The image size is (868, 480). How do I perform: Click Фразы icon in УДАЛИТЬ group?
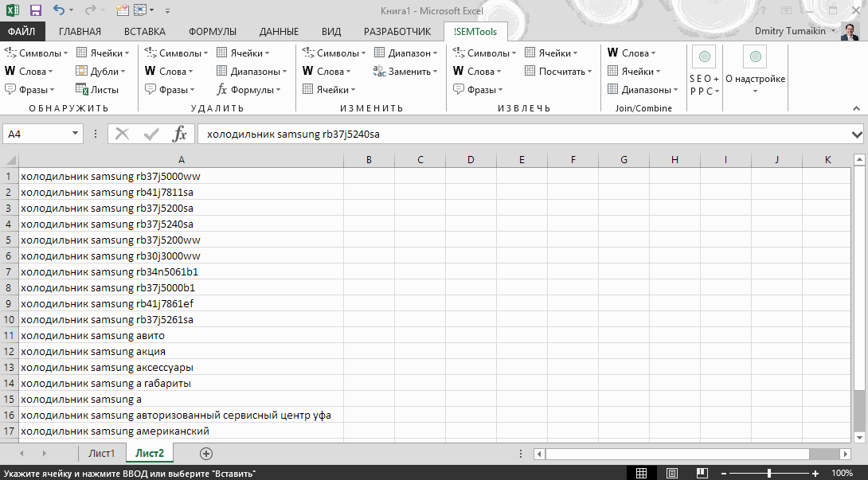coord(150,89)
